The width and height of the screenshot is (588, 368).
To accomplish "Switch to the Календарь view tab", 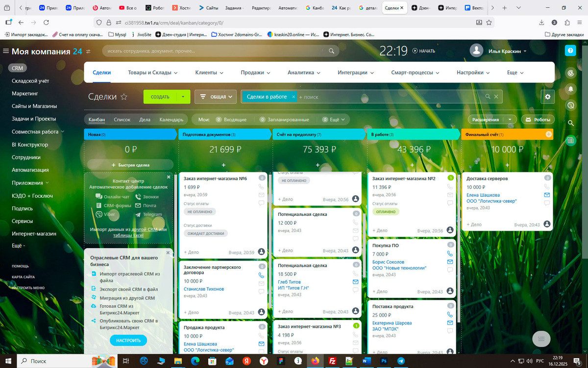I will pos(171,119).
